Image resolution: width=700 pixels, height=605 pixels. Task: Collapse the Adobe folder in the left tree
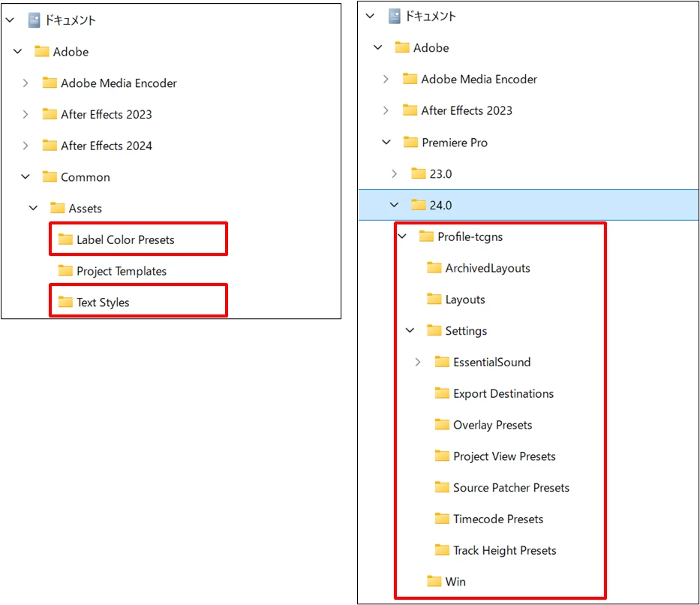(18, 51)
